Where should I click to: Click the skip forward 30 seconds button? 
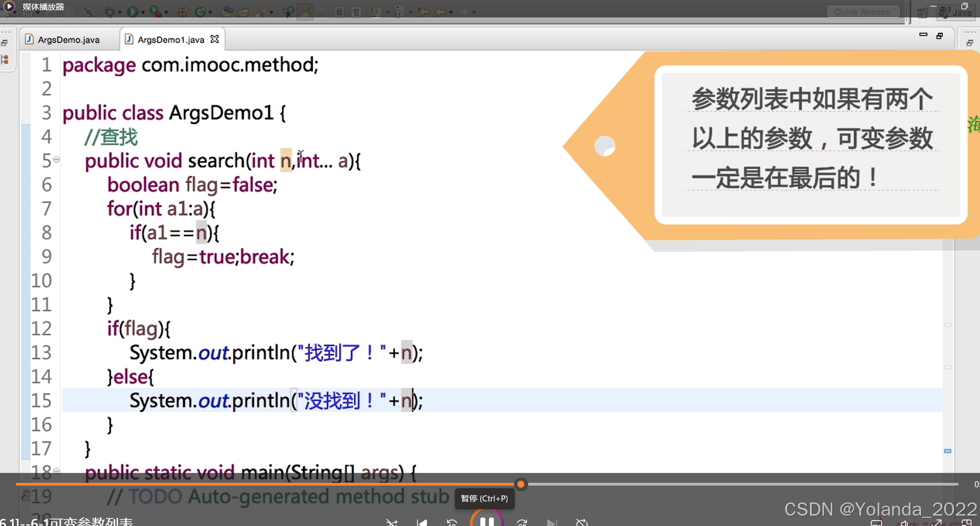coord(522,523)
